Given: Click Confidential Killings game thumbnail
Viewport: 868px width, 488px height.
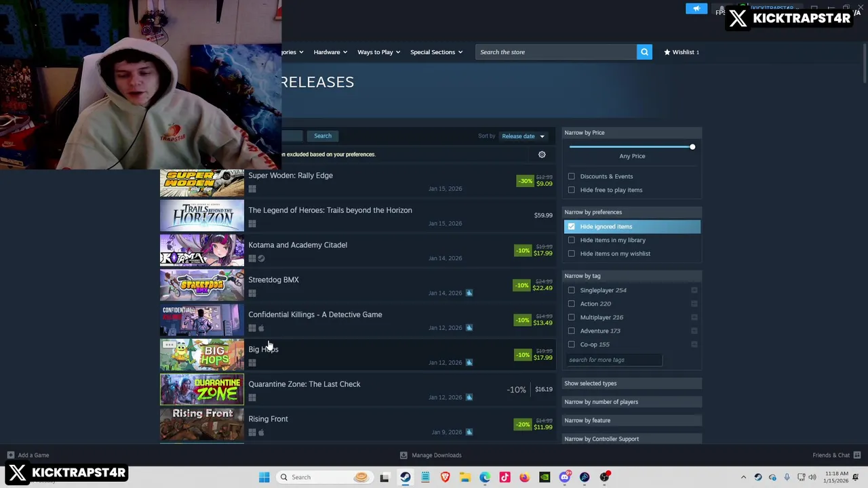Looking at the screenshot, I should coord(202,321).
